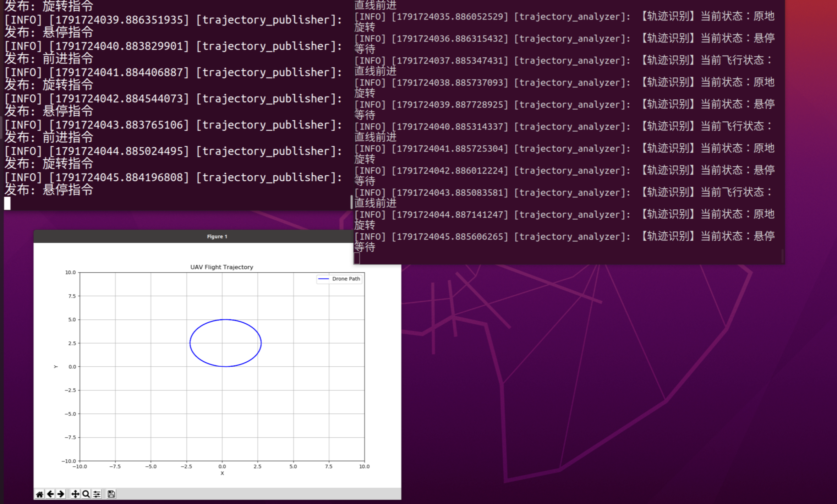837x504 pixels.
Task: Click publisher log timestamp 1791724045.884196808
Action: tap(119, 177)
